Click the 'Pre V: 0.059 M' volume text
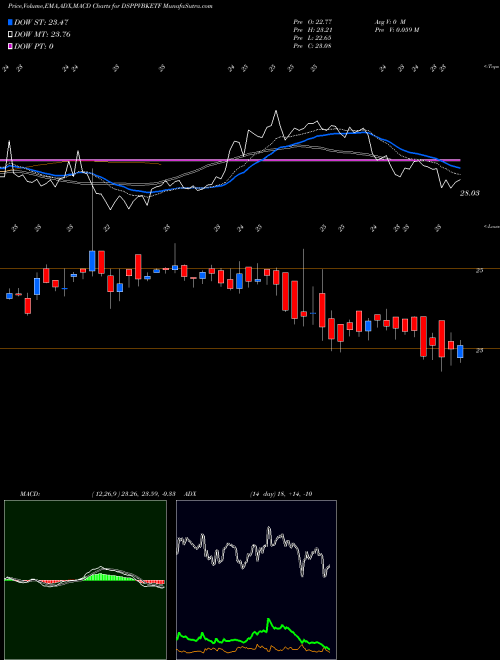This screenshot has width=500, height=660. click(396, 29)
